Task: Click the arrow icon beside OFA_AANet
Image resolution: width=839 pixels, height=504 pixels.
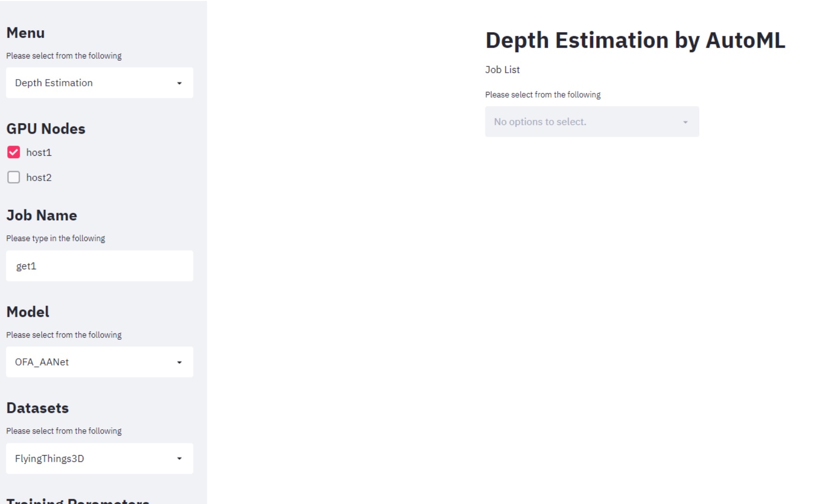Action: [x=179, y=363]
